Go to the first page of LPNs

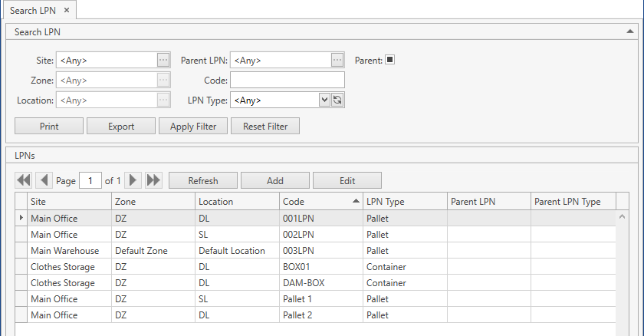click(23, 180)
